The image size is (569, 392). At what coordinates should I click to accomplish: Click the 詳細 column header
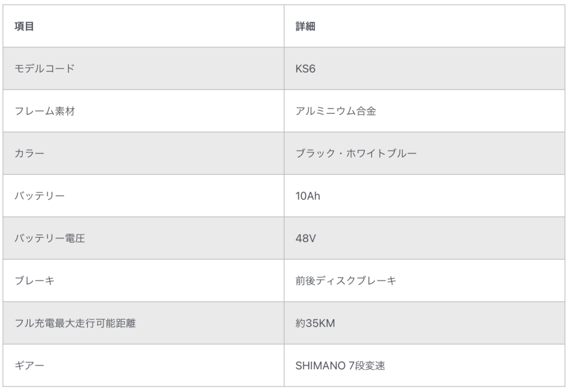[x=306, y=26]
